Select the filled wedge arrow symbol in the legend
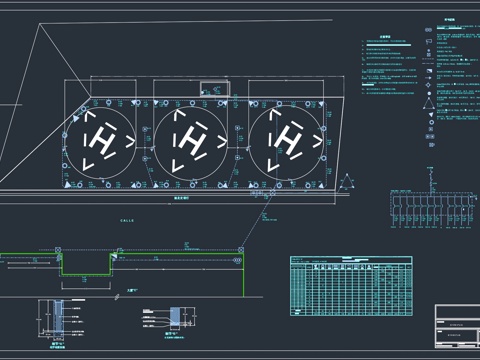480x360 pixels. point(431,115)
